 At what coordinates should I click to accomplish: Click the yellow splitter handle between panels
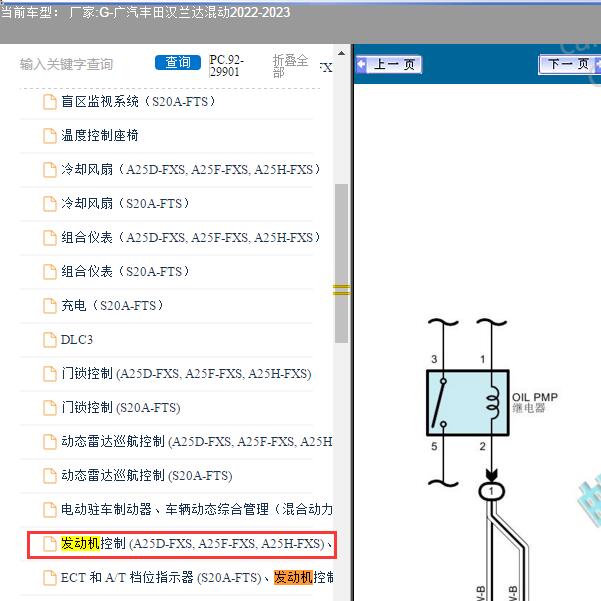pyautogui.click(x=342, y=290)
